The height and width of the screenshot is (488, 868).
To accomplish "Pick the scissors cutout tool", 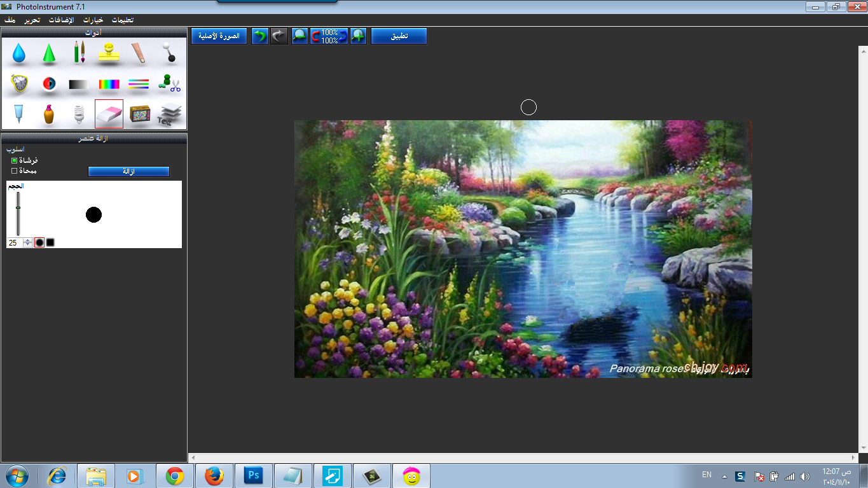I will pyautogui.click(x=169, y=83).
